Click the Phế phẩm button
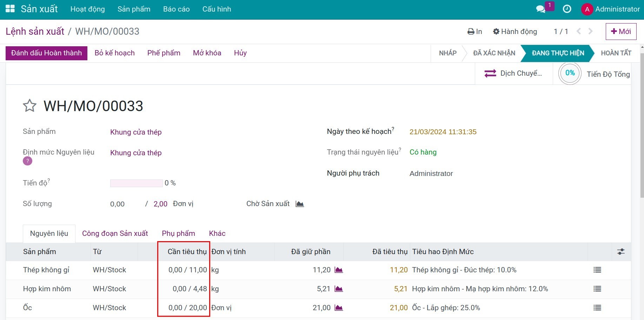Screen dimensions: 644x320 coord(164,53)
